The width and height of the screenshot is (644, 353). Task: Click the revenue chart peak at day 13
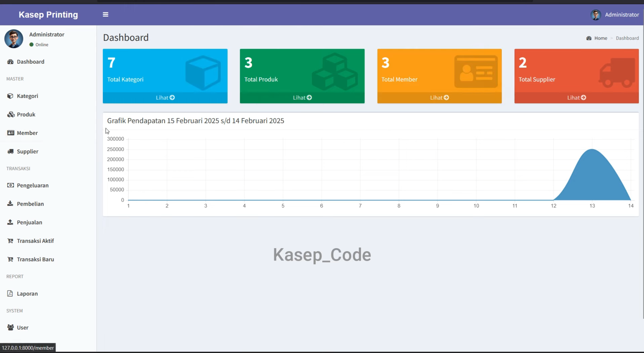[592, 149]
